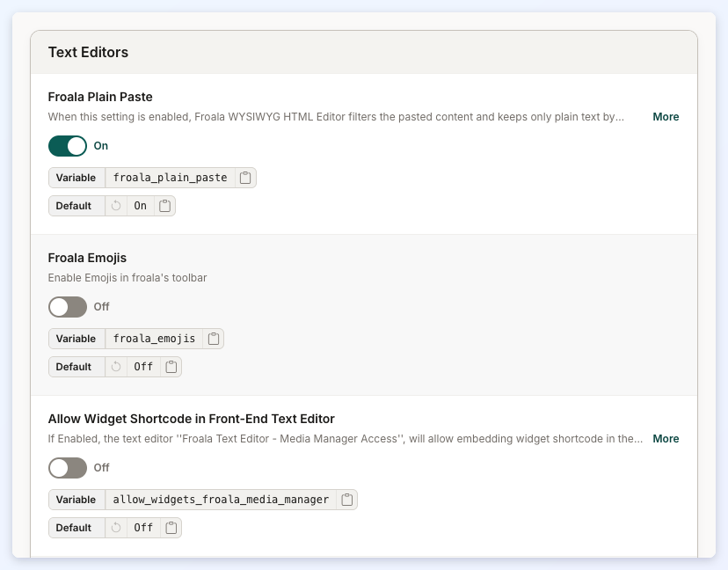Click the Froala Plain Paste heading
Viewport: 728px width, 570px height.
pyautogui.click(x=100, y=97)
